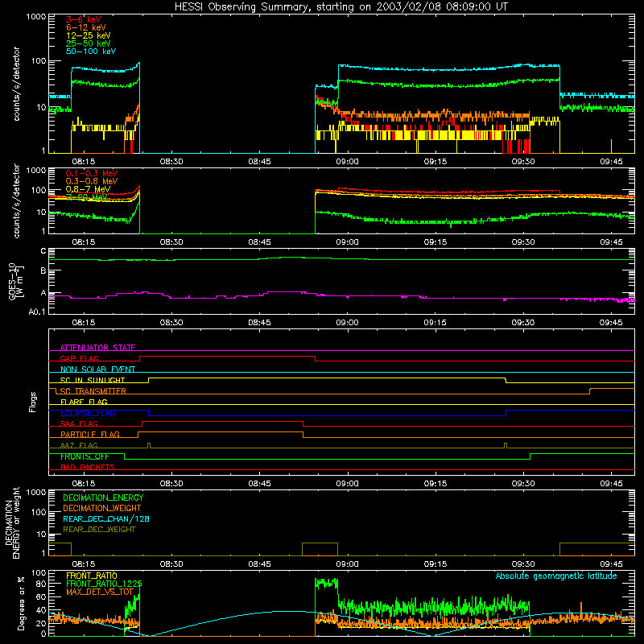Click the 50-100 keV legend label
644x644 pixels.
coord(91,52)
